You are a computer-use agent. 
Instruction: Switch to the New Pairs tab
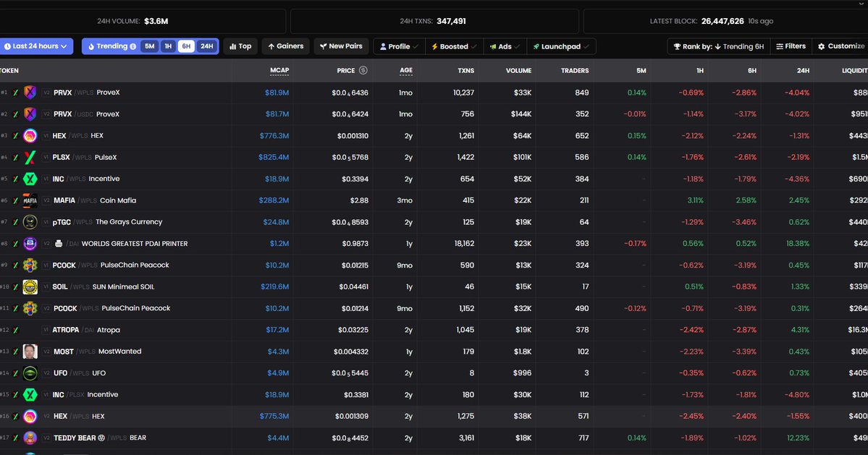click(341, 46)
